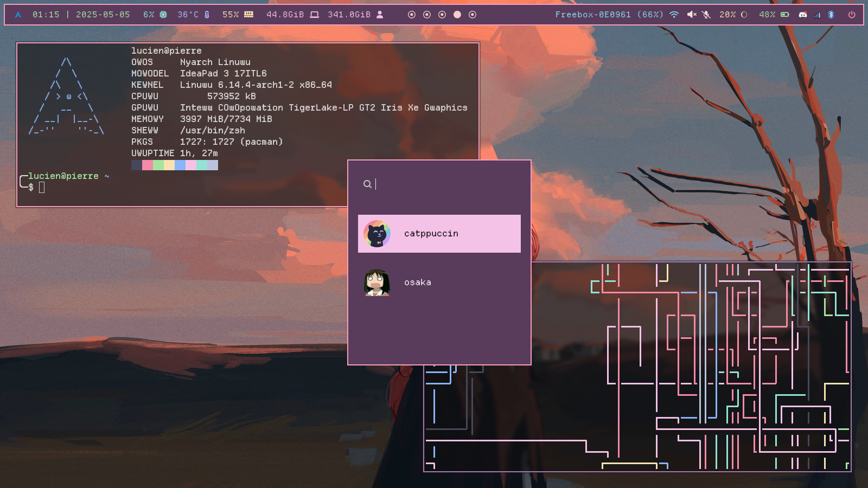Click the RAM memory icon beside 55%
Image resolution: width=868 pixels, height=488 pixels.
tap(248, 15)
